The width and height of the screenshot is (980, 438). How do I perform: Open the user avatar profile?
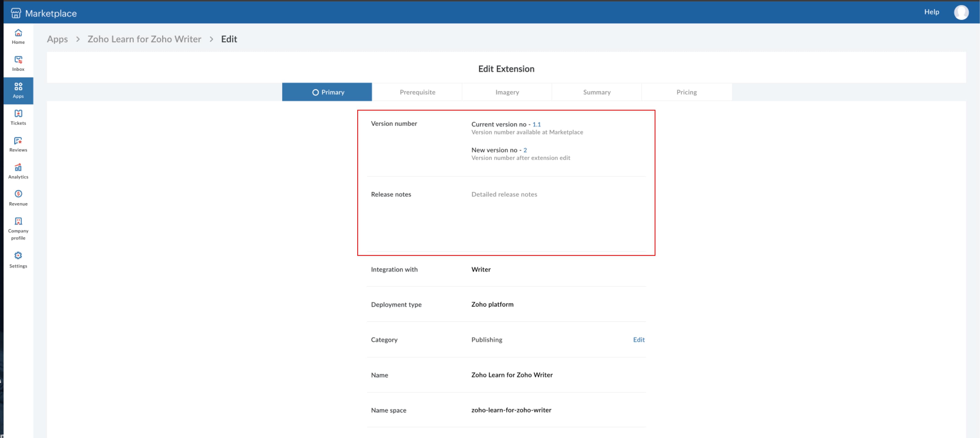pos(961,12)
